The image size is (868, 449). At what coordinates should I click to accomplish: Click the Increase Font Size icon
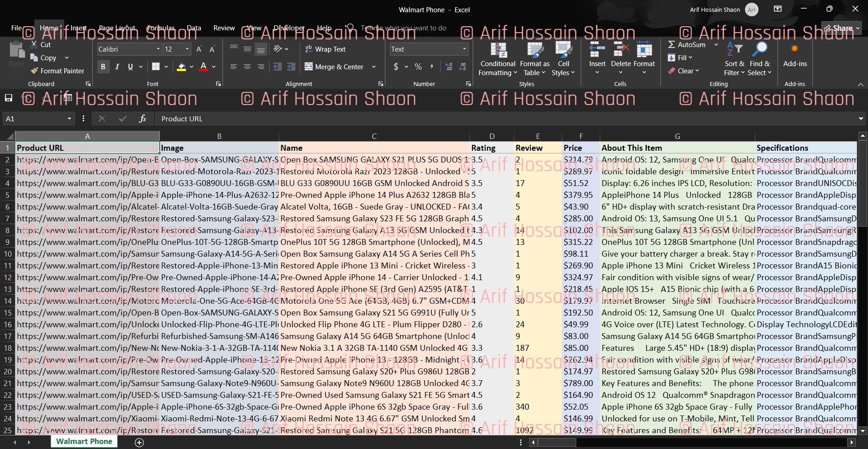pos(199,49)
